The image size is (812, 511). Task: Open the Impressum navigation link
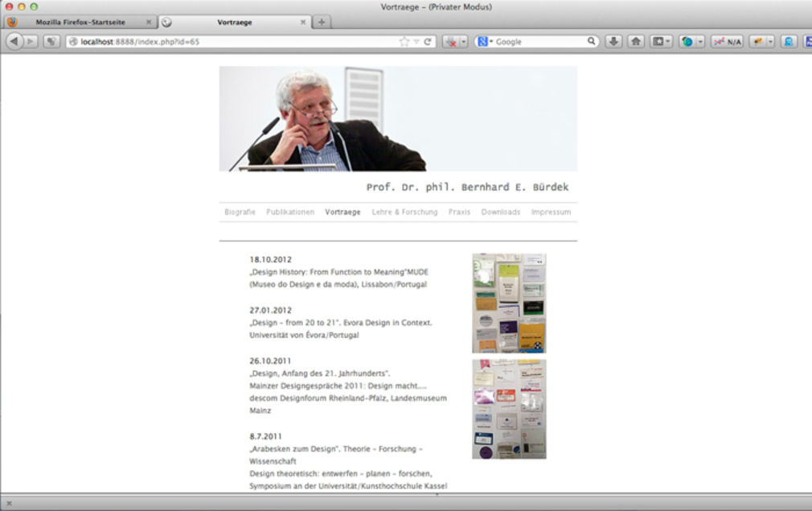(551, 212)
